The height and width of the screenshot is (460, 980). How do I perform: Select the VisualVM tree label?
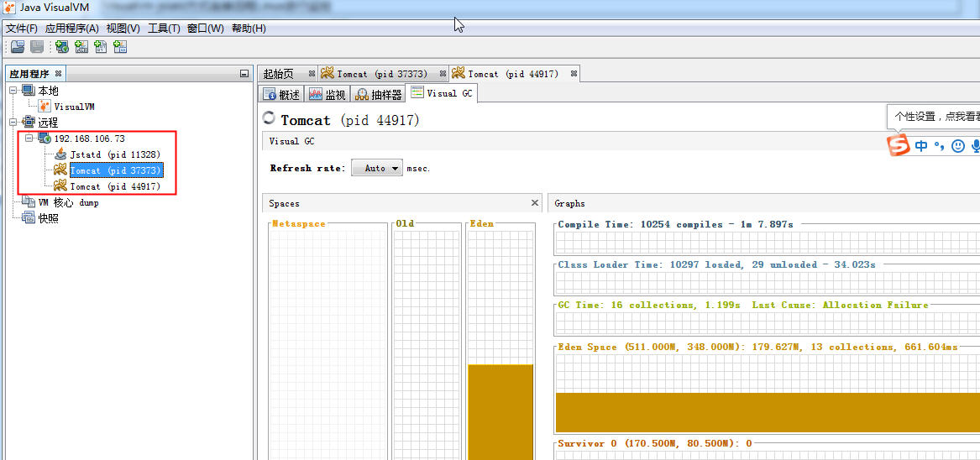coord(75,107)
